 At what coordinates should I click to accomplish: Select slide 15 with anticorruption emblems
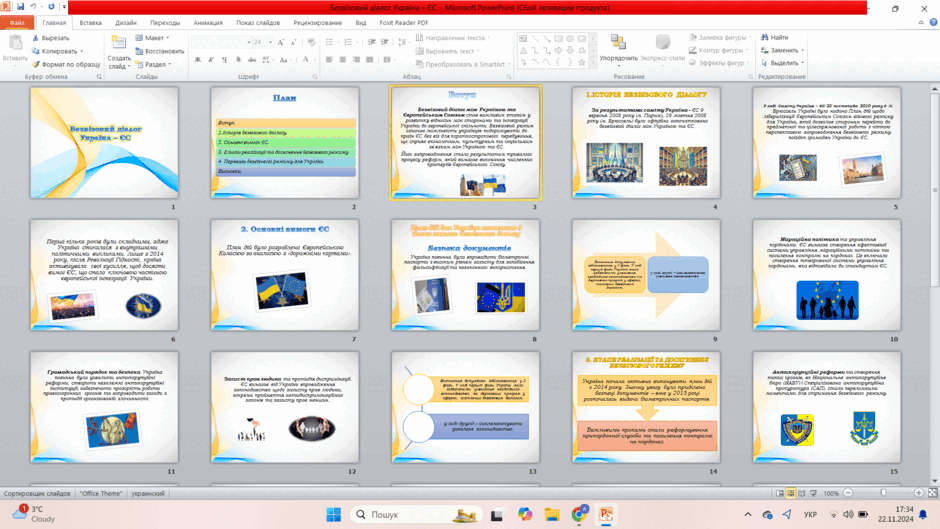(x=827, y=407)
